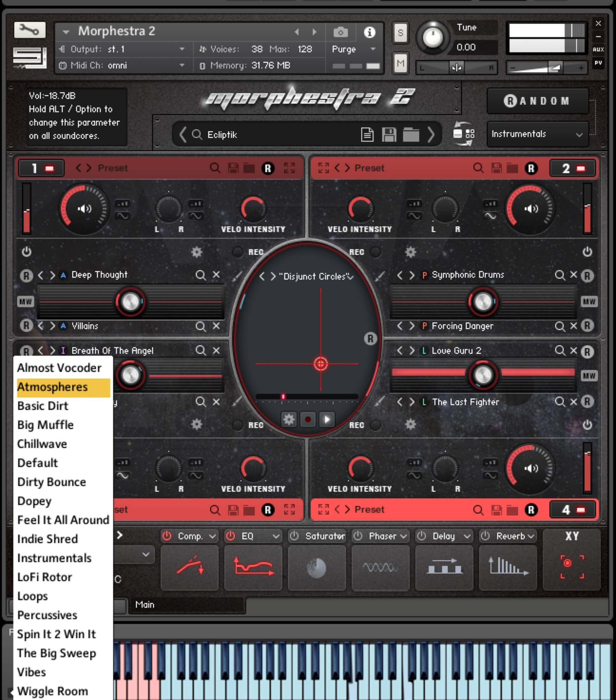616x700 pixels.
Task: Remove the Villains source with its X
Action: point(216,326)
